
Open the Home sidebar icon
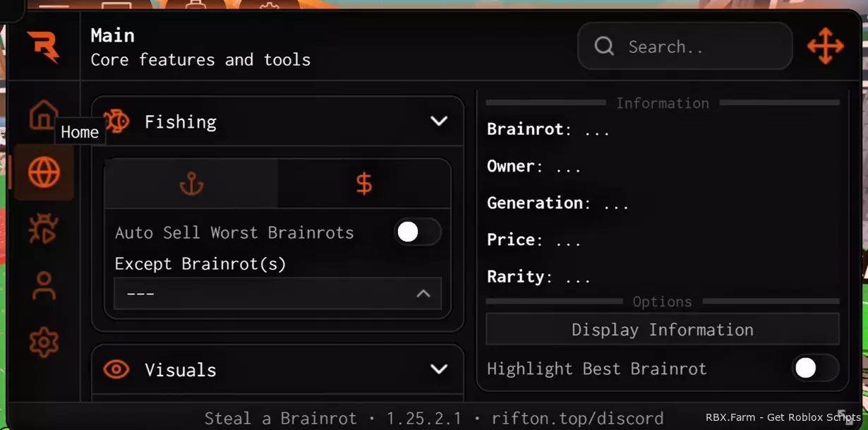click(44, 115)
